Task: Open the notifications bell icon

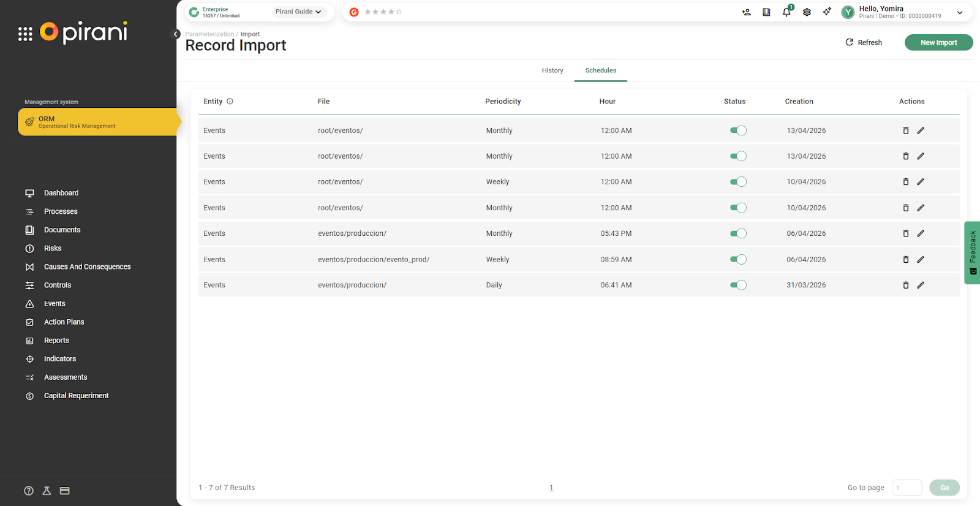Action: pos(786,12)
